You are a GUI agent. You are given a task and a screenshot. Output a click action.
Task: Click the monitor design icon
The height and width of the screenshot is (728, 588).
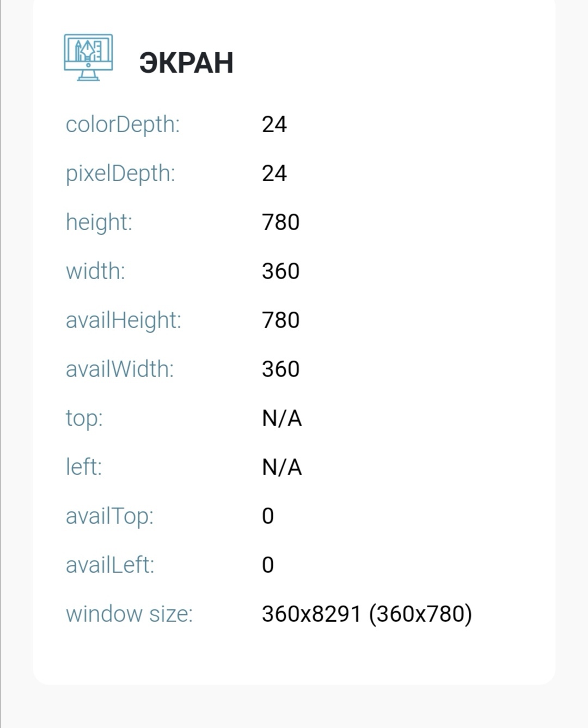tap(88, 57)
